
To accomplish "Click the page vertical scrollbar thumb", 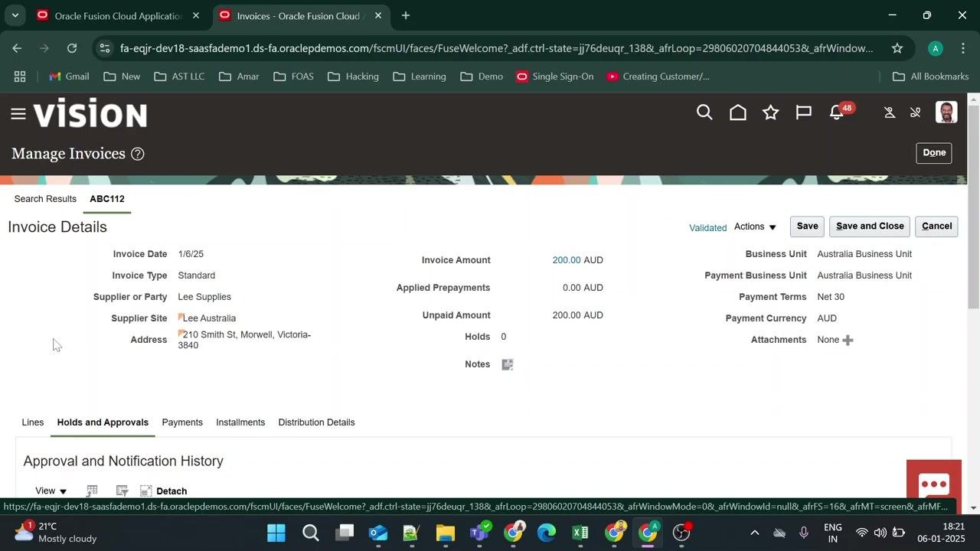I will tap(973, 207).
